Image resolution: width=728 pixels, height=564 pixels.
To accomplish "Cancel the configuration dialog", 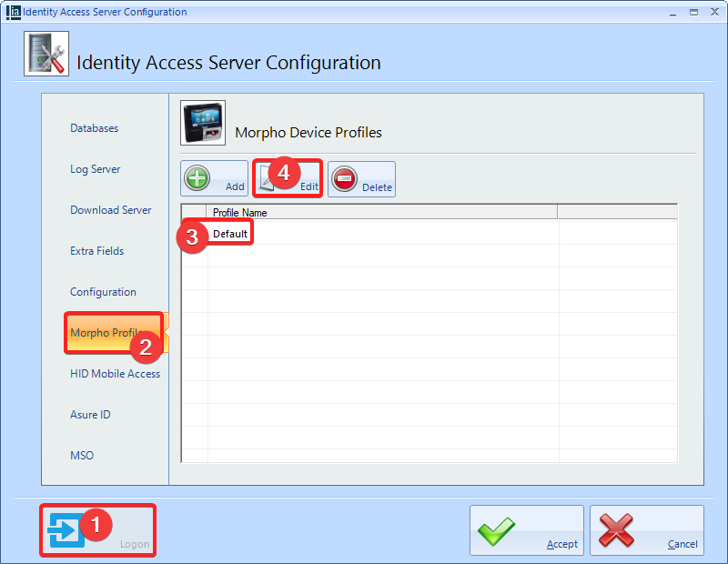I will [647, 530].
